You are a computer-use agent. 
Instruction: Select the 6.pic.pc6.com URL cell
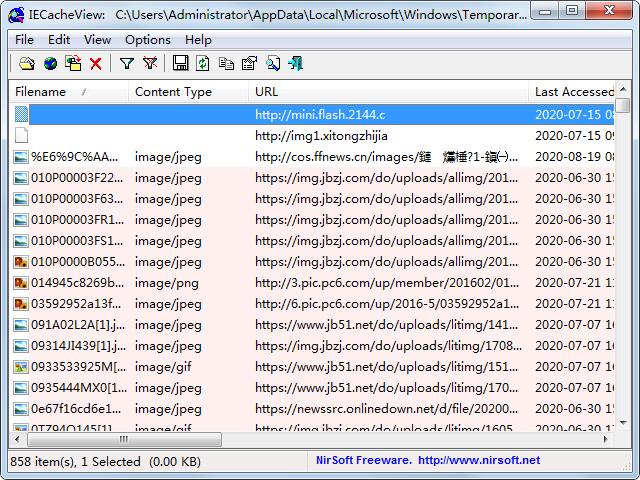point(387,304)
